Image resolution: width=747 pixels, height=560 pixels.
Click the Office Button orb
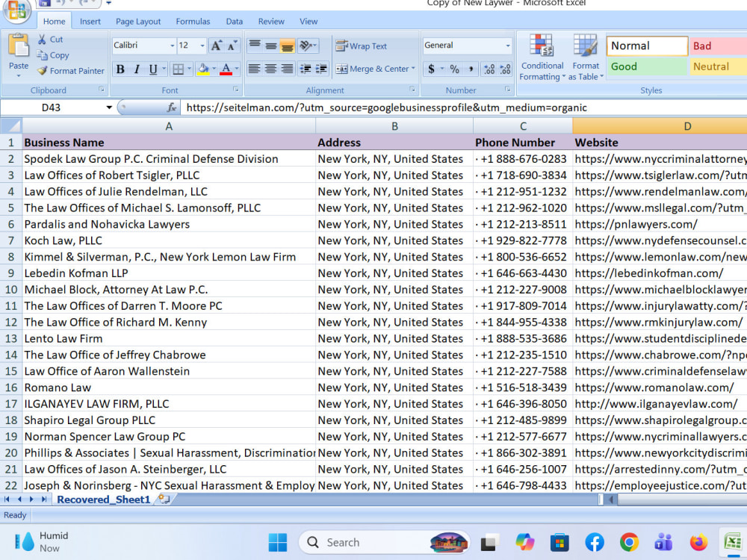pyautogui.click(x=17, y=10)
